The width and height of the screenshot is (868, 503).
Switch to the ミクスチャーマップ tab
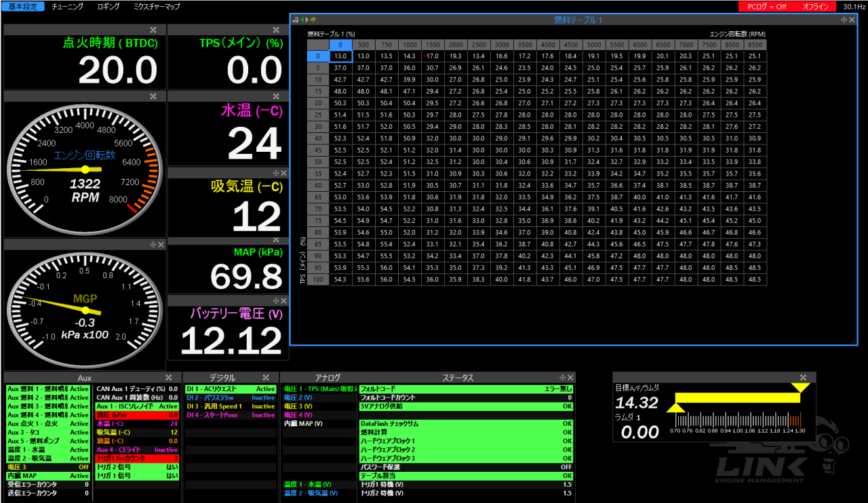(x=157, y=6)
